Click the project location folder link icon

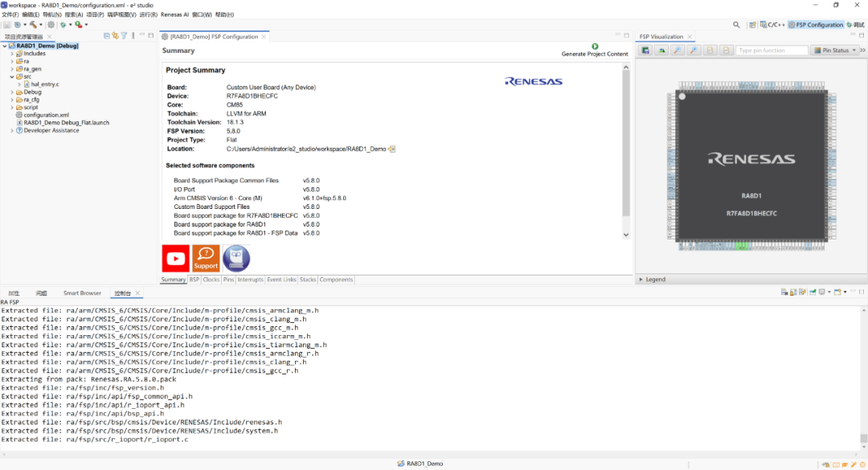click(x=392, y=149)
